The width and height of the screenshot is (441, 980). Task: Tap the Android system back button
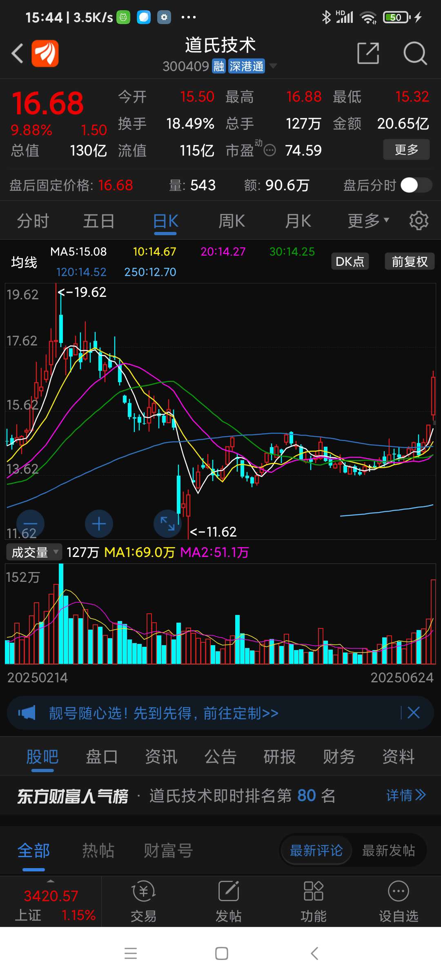pyautogui.click(x=314, y=953)
